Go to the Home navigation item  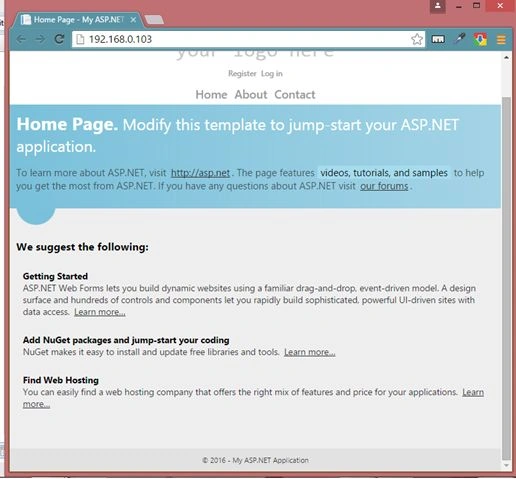211,95
